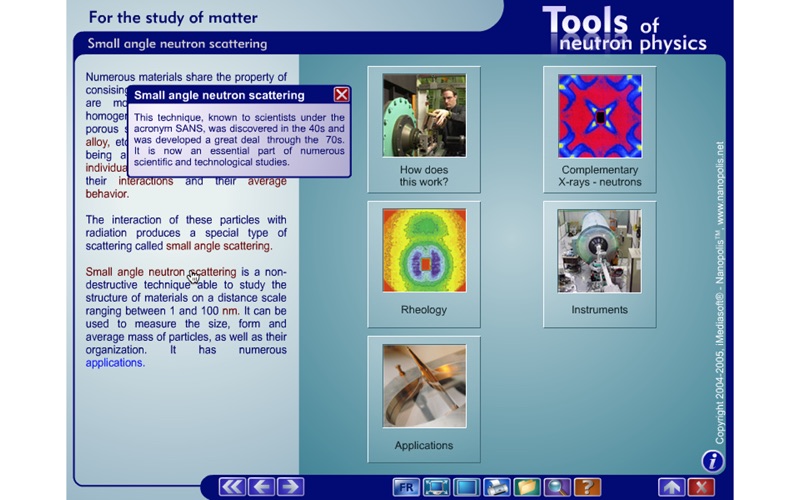The width and height of the screenshot is (800, 500).
Task: Go to the previous page arrow
Action: point(262,486)
